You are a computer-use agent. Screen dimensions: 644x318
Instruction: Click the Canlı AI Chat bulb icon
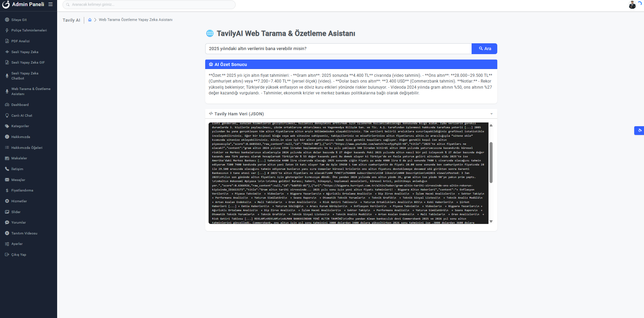click(x=7, y=116)
